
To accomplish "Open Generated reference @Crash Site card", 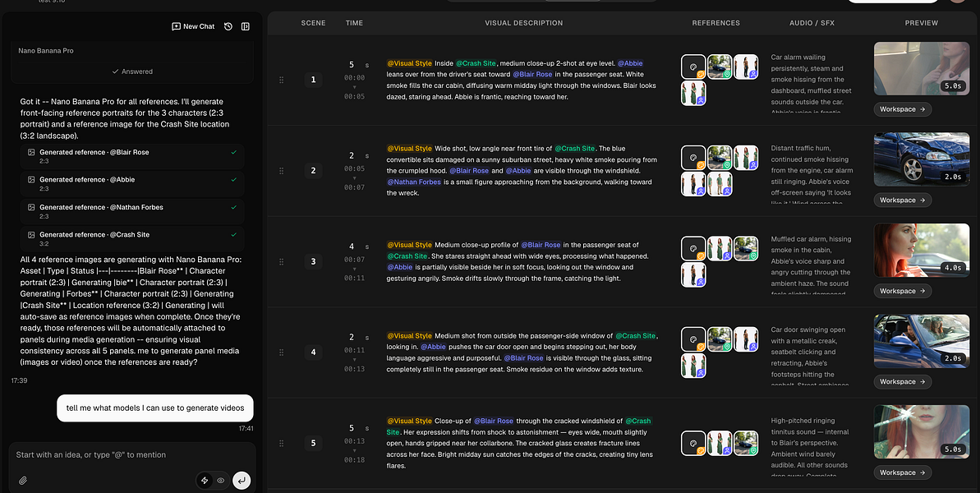I will pyautogui.click(x=132, y=238).
